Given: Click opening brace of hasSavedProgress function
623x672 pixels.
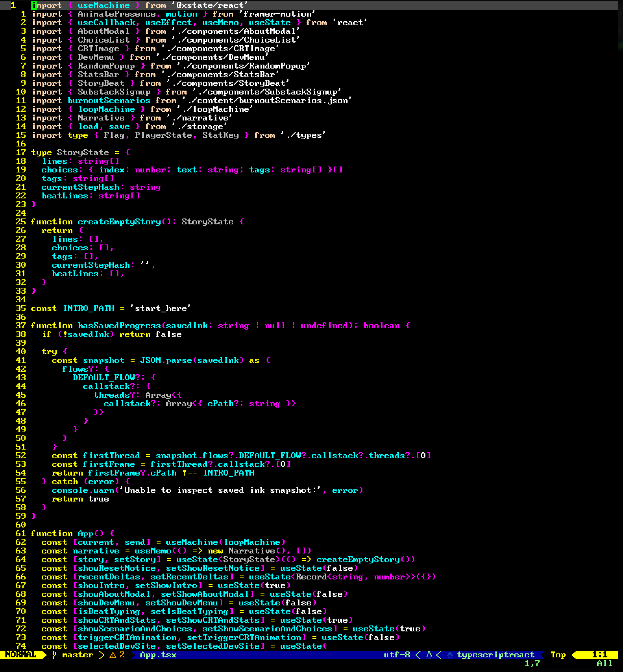Looking at the screenshot, I should click(408, 326).
